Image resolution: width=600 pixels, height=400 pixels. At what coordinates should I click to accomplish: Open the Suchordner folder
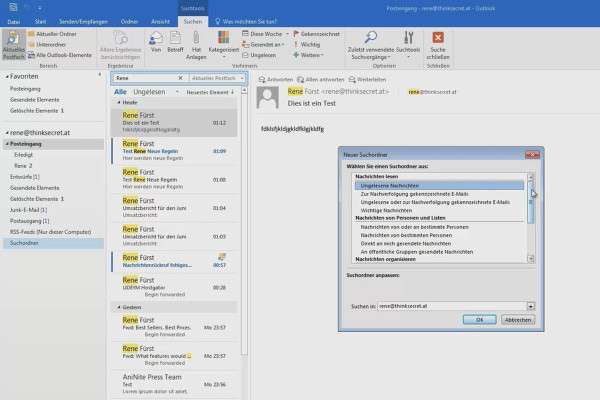[x=53, y=243]
